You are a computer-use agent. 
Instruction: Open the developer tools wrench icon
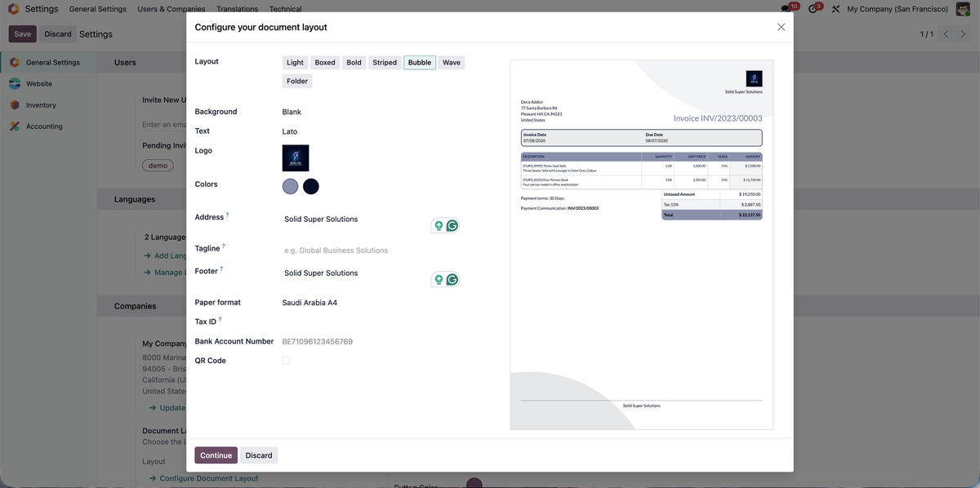pos(833,7)
